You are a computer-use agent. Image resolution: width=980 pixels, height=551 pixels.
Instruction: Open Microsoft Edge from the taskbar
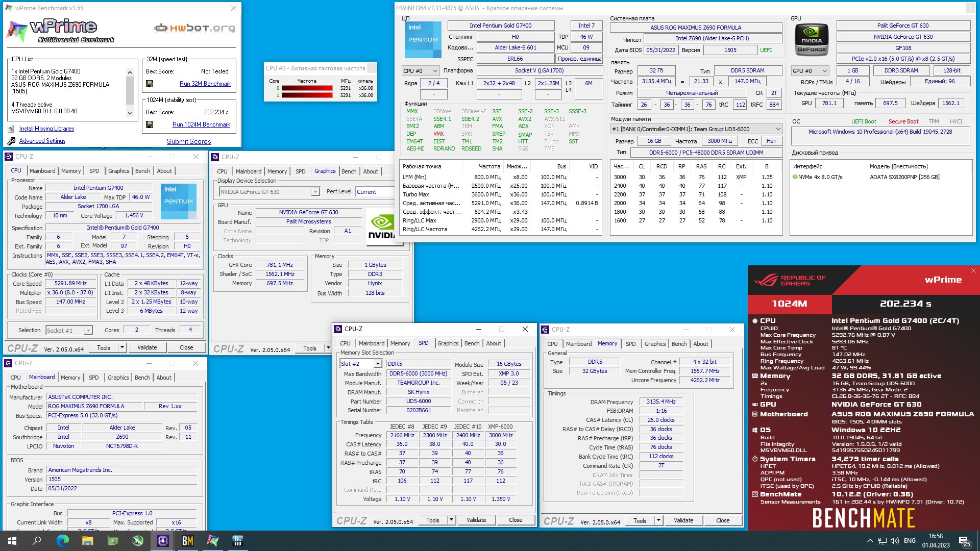pyautogui.click(x=62, y=541)
